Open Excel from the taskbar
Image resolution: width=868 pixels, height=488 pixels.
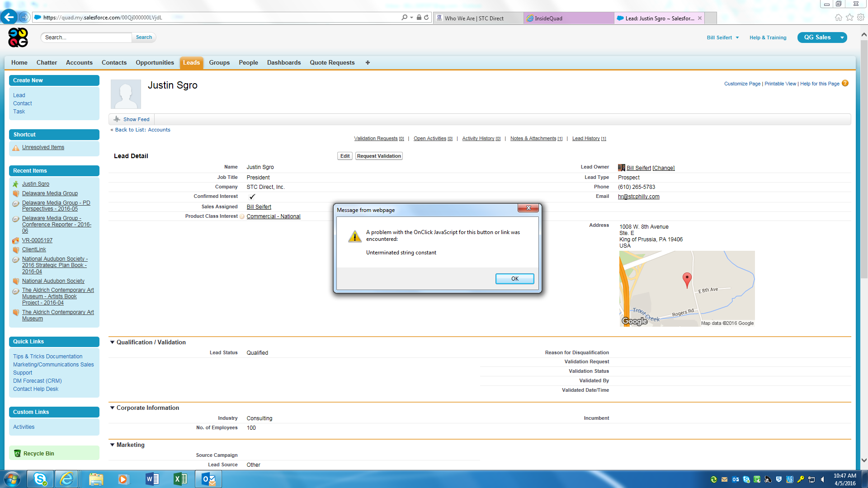180,479
